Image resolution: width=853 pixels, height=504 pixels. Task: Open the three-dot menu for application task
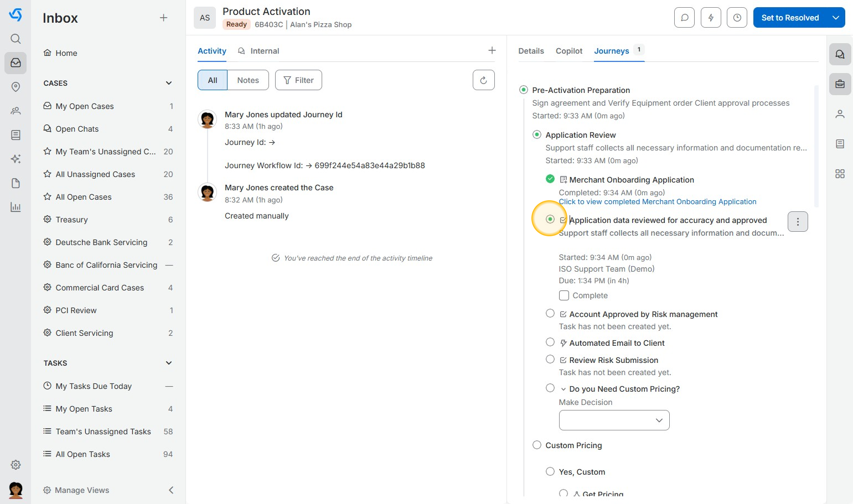[797, 222]
